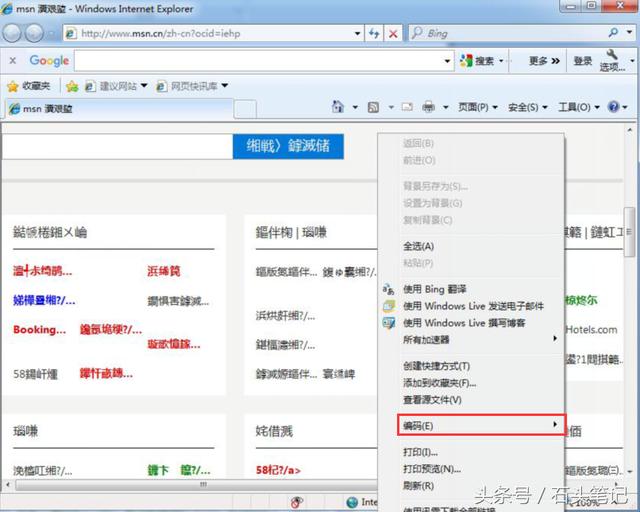Click the New Tab button

pos(245,109)
